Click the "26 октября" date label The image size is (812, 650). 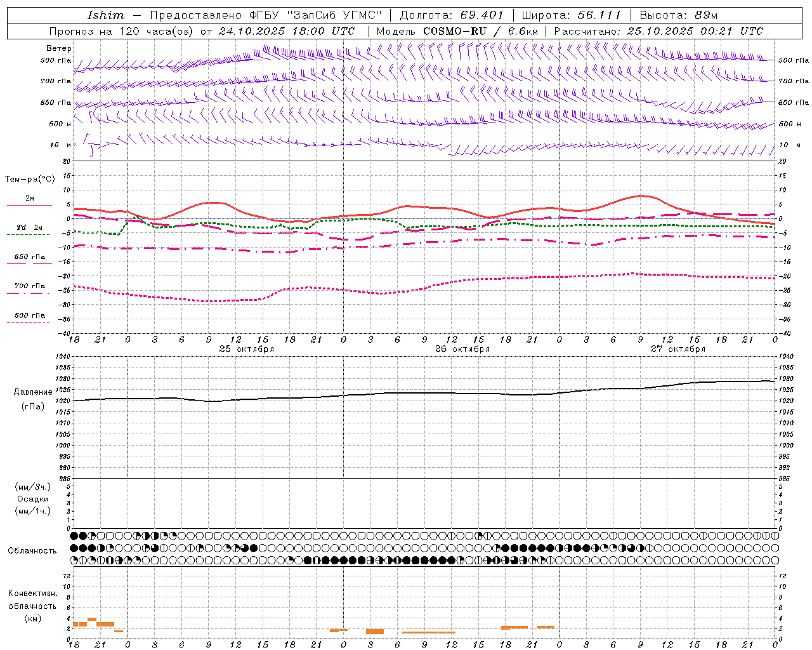462,349
